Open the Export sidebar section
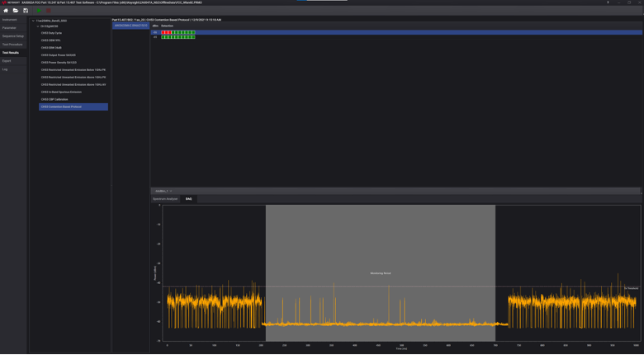The width and height of the screenshot is (644, 355). tap(7, 61)
